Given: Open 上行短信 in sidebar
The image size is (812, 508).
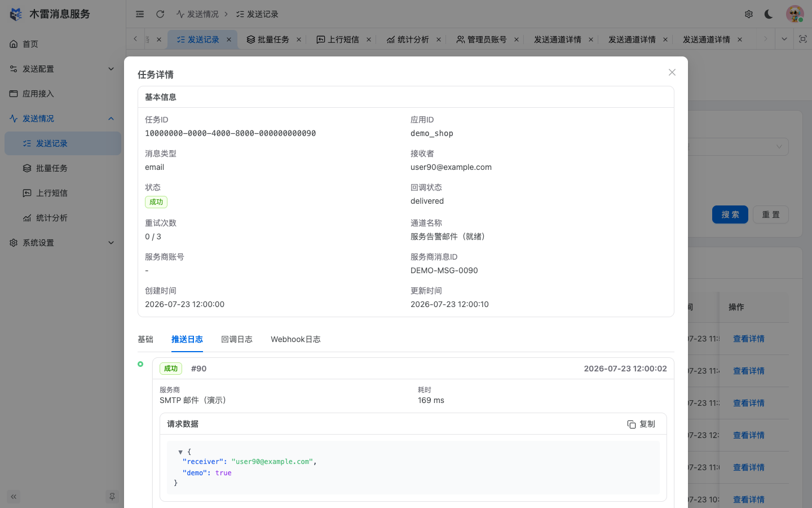Looking at the screenshot, I should pos(63,193).
